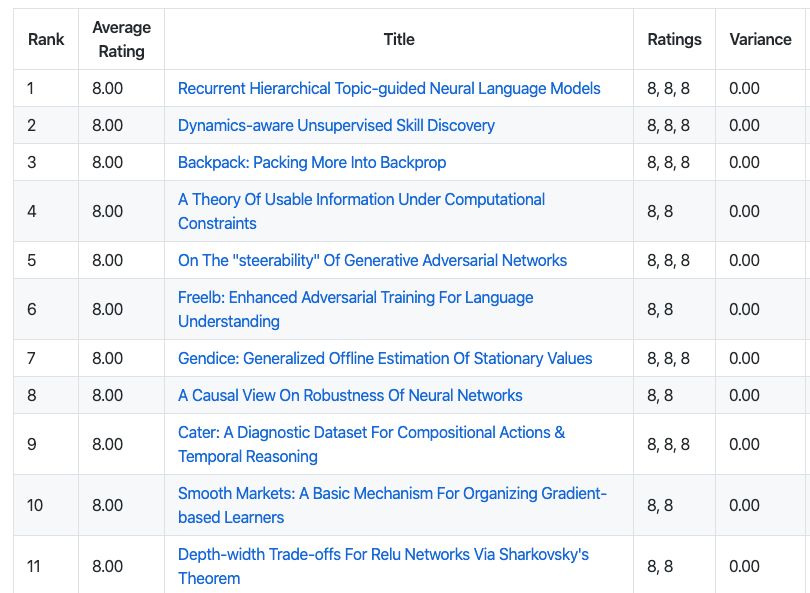Viewport: 810px width, 593px height.
Task: Open Gendice: Generalized Offline Estimation paper
Action: pyautogui.click(x=385, y=358)
